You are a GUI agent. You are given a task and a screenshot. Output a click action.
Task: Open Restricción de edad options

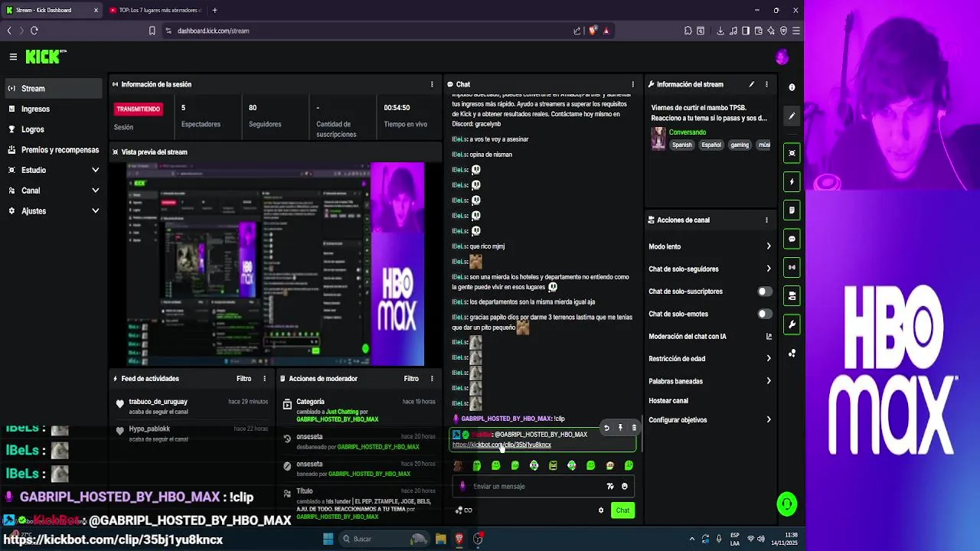pyautogui.click(x=710, y=359)
